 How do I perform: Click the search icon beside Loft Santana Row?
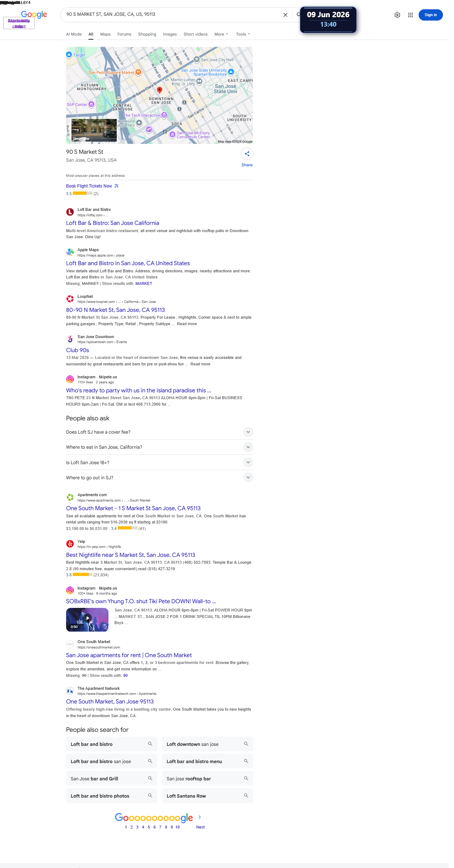(x=246, y=796)
